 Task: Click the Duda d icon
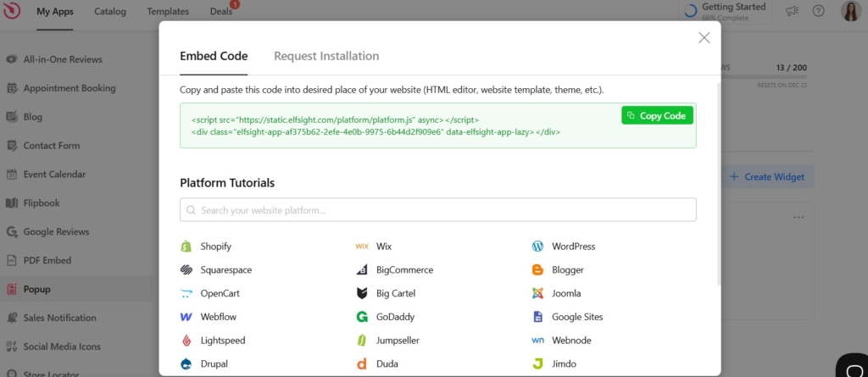pos(361,363)
